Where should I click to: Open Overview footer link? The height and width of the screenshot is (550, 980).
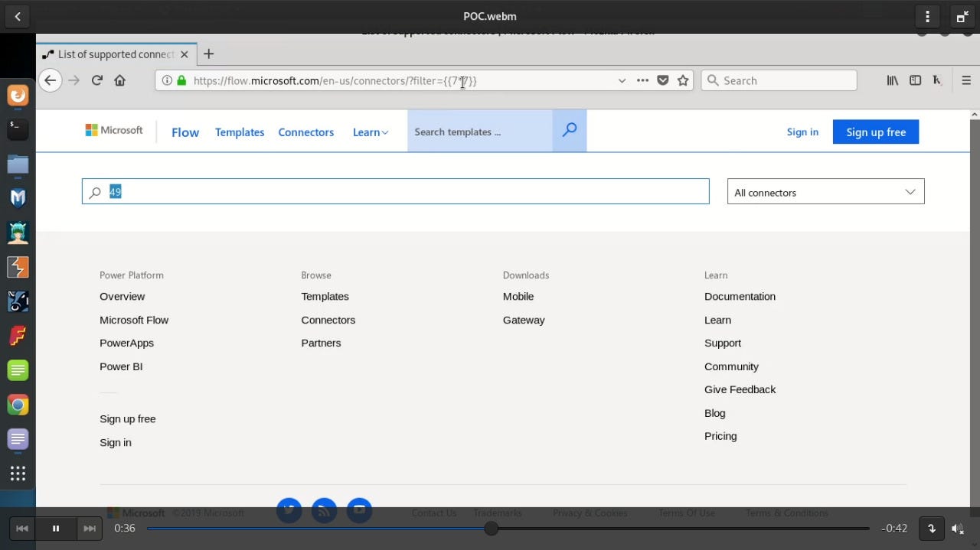pos(122,297)
